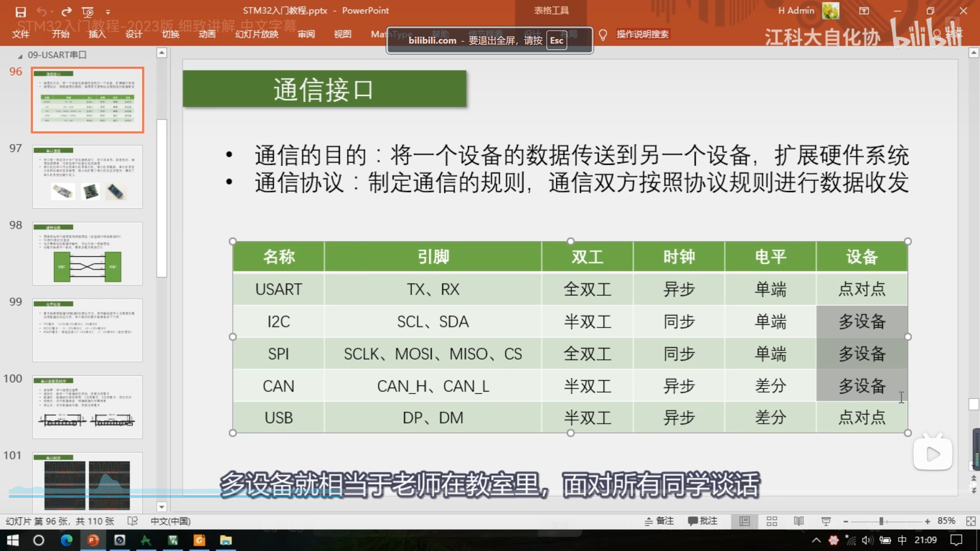Open the 幻灯片放映 ribbon tab

click(x=256, y=34)
